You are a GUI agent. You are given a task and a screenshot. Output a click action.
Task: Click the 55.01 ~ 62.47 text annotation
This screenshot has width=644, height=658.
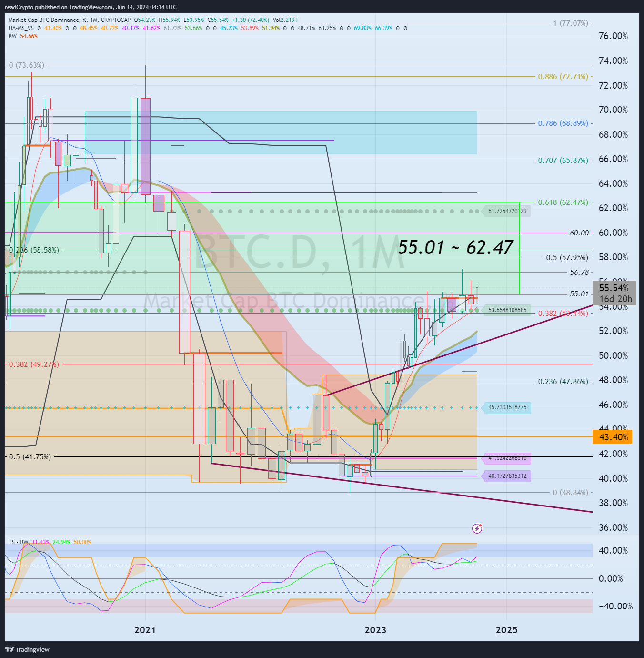[456, 247]
